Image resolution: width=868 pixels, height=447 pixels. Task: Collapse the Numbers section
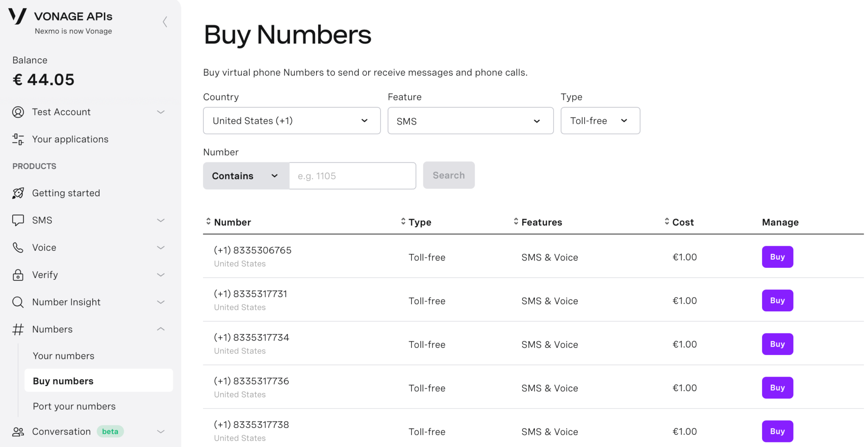(161, 329)
